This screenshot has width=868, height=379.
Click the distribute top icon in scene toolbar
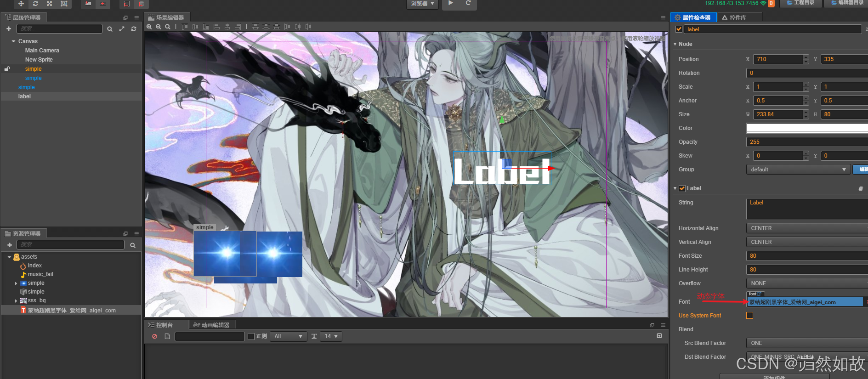255,27
